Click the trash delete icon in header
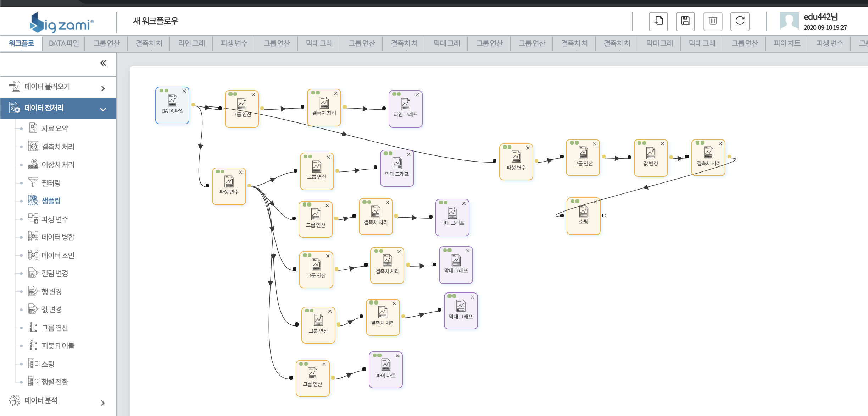This screenshot has width=868, height=416. 713,21
